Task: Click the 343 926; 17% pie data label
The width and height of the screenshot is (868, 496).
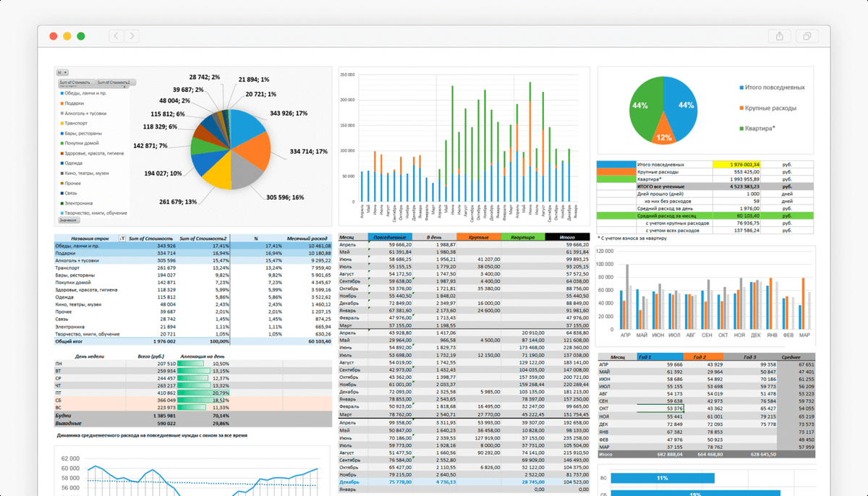Action: point(289,114)
